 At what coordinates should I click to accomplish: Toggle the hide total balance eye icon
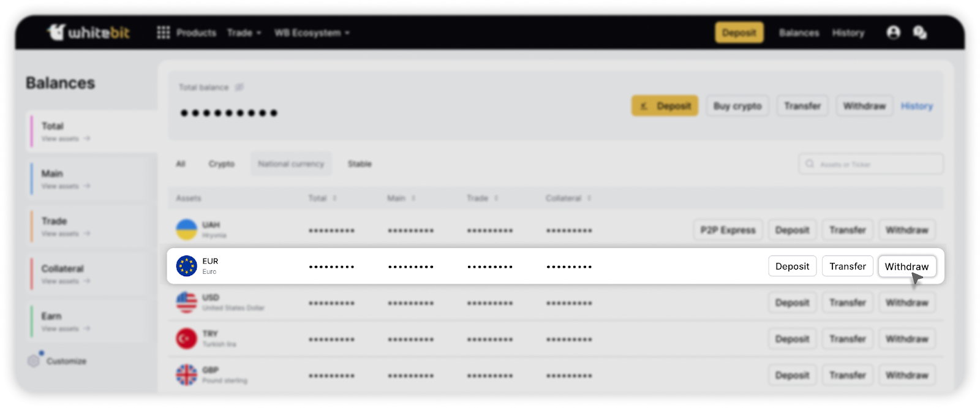pos(239,88)
